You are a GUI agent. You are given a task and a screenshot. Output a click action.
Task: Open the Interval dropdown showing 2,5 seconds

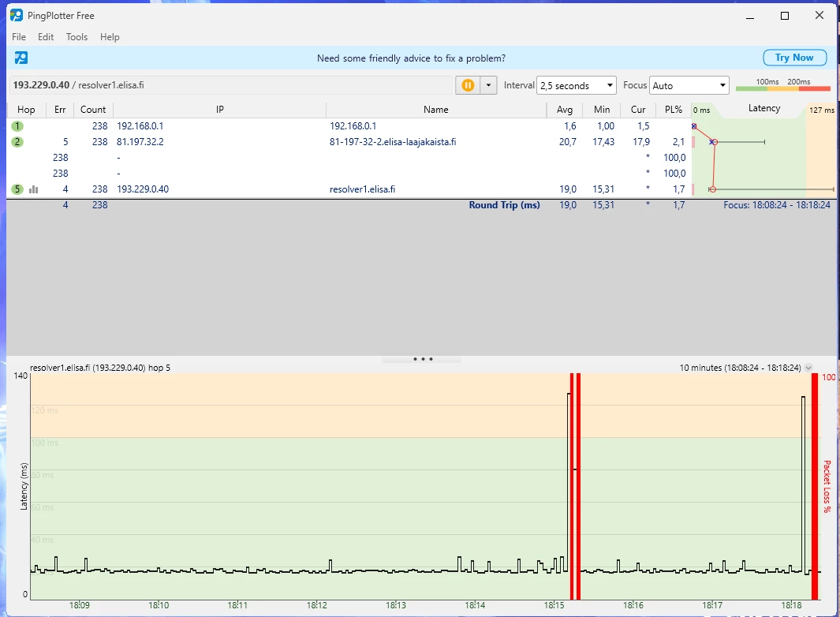click(576, 85)
